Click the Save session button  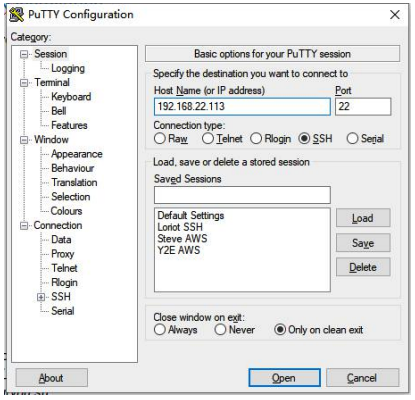[363, 243]
